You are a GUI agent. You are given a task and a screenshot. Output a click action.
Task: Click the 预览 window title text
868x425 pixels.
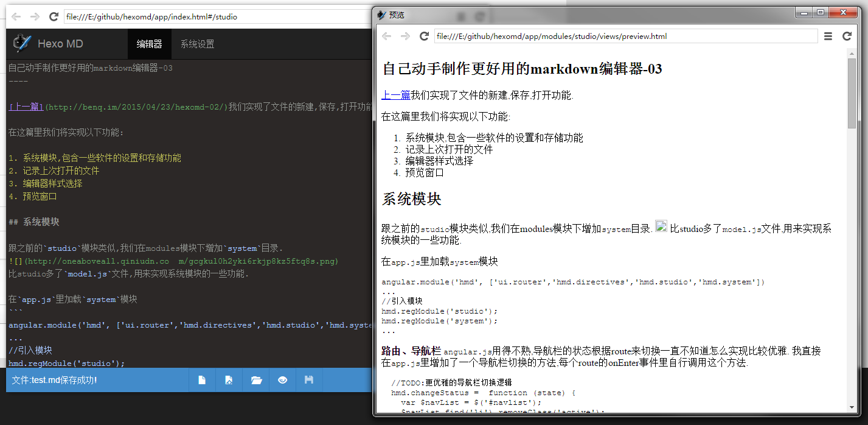[x=397, y=15]
